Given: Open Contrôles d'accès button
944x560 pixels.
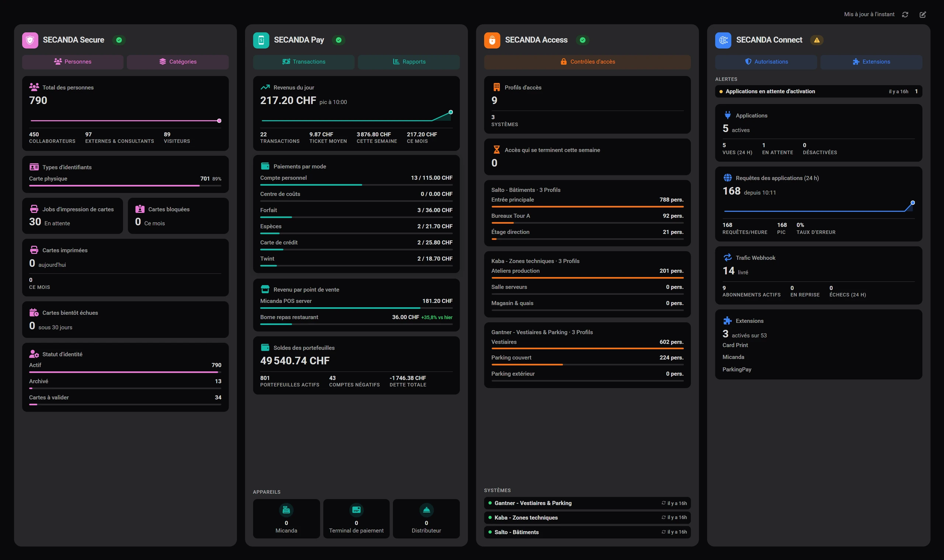Looking at the screenshot, I should pos(587,62).
